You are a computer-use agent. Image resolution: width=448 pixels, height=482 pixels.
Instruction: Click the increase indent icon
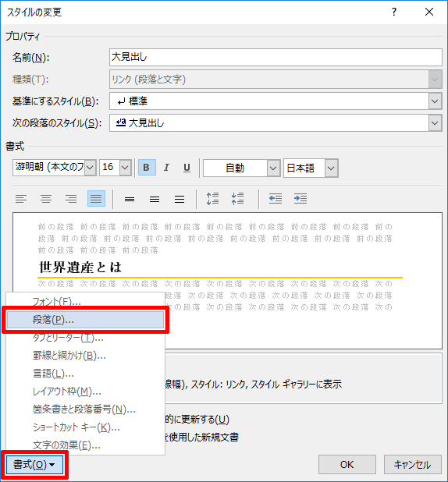pos(300,199)
